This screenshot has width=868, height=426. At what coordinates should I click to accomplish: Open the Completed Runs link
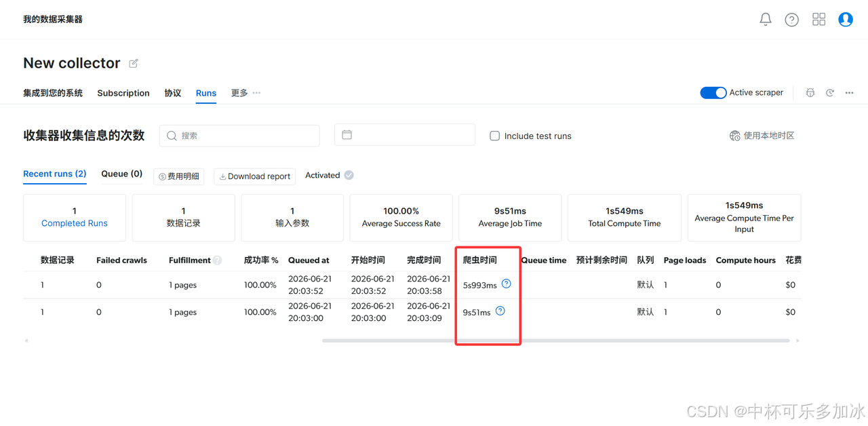75,223
